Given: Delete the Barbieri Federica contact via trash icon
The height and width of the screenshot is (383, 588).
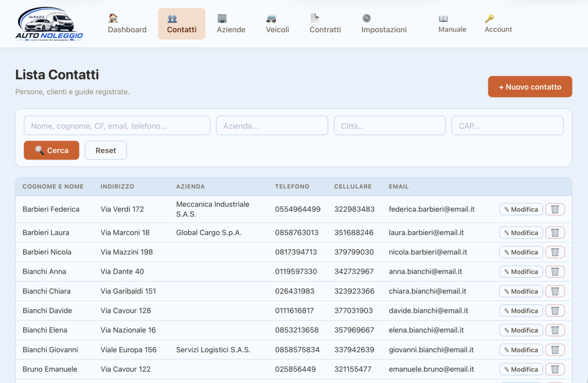Looking at the screenshot, I should point(555,209).
